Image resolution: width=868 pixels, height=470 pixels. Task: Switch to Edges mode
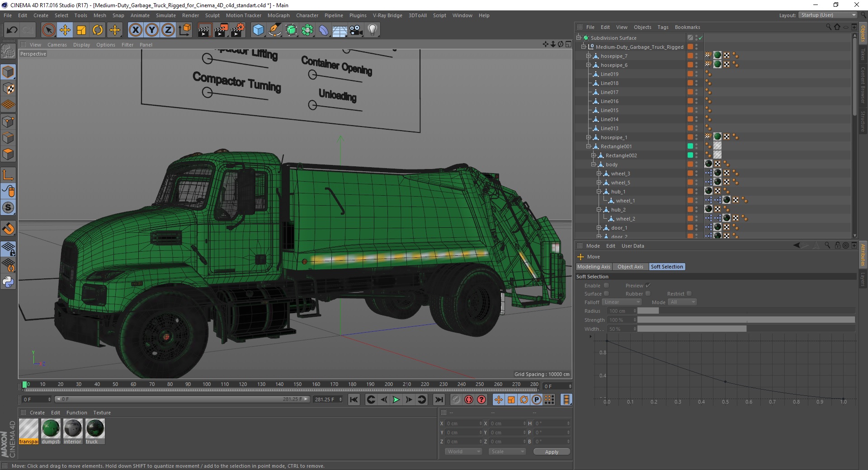point(8,138)
